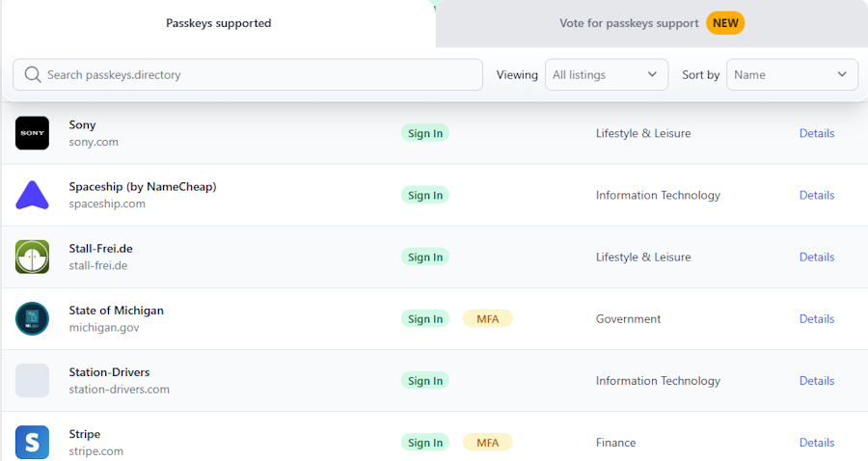Click the MFA badge on Stripe row
This screenshot has height=461, width=868.
487,443
